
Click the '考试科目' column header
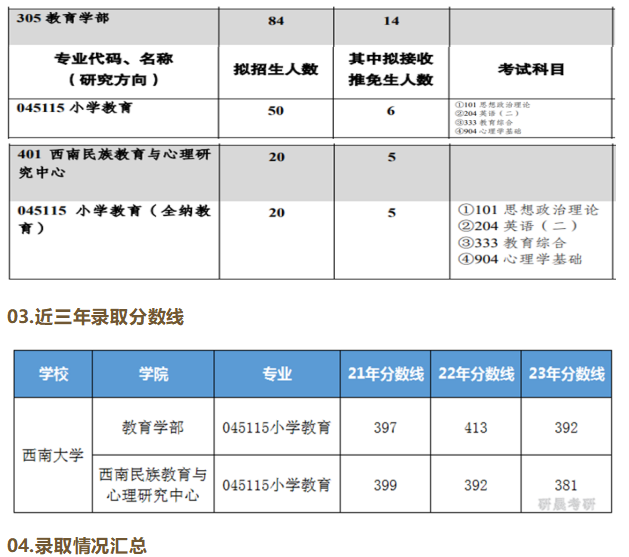(x=531, y=69)
